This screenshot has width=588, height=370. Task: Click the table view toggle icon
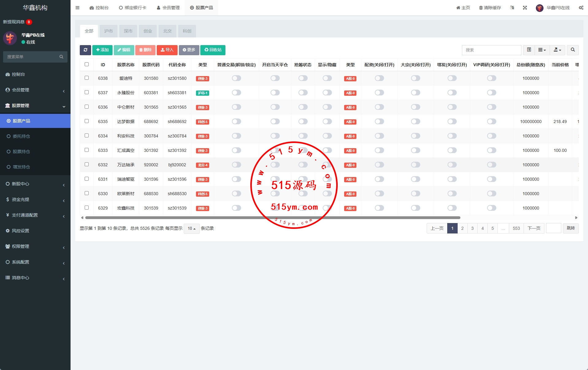tap(529, 50)
